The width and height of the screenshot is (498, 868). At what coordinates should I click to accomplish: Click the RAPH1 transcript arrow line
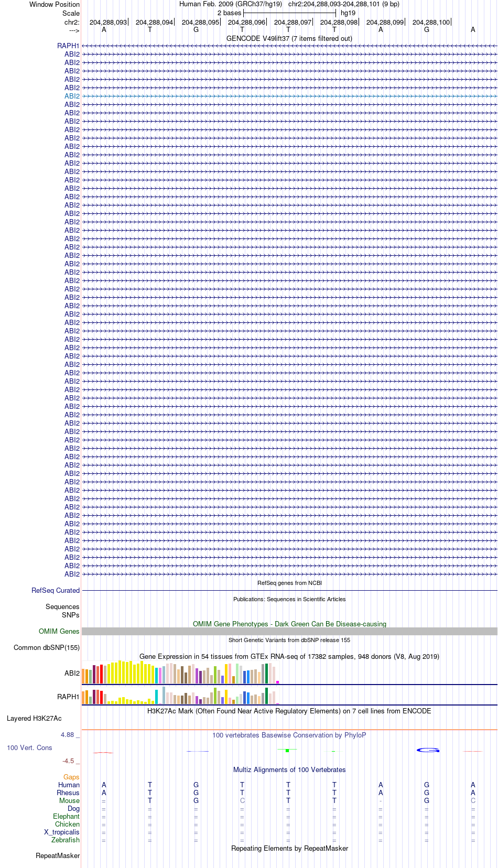click(x=289, y=46)
